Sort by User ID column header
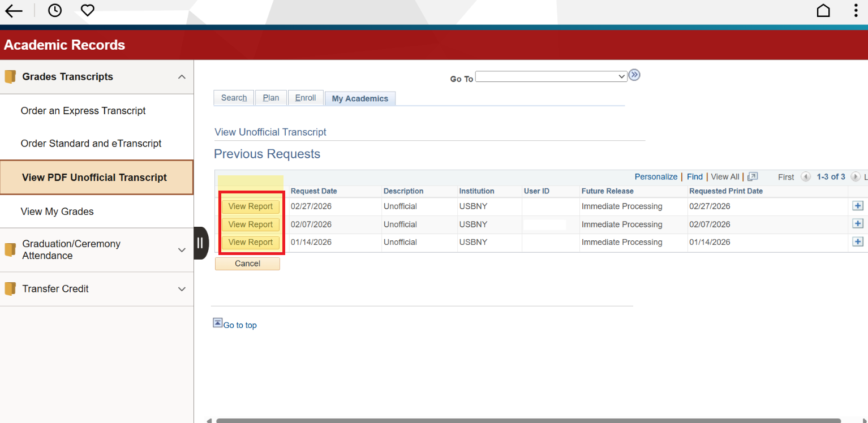Screen dimensions: 868x423 point(536,191)
